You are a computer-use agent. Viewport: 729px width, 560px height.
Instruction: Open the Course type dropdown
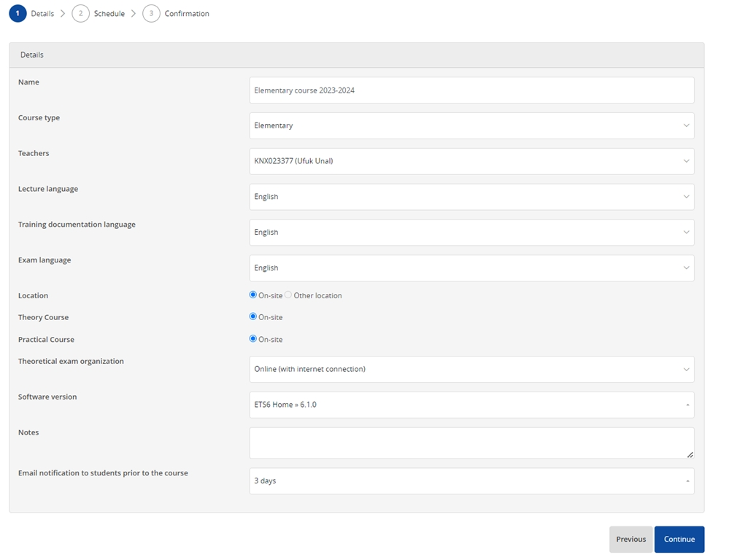(x=471, y=125)
